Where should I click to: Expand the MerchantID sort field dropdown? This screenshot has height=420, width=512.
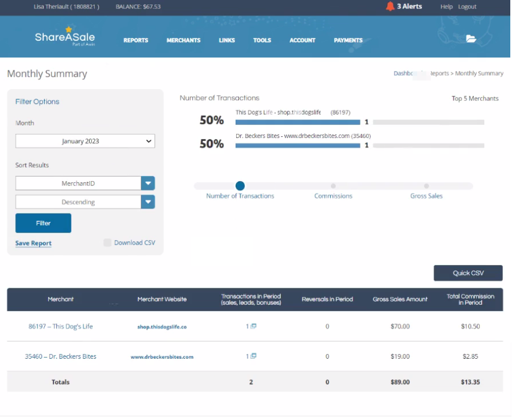(x=148, y=183)
